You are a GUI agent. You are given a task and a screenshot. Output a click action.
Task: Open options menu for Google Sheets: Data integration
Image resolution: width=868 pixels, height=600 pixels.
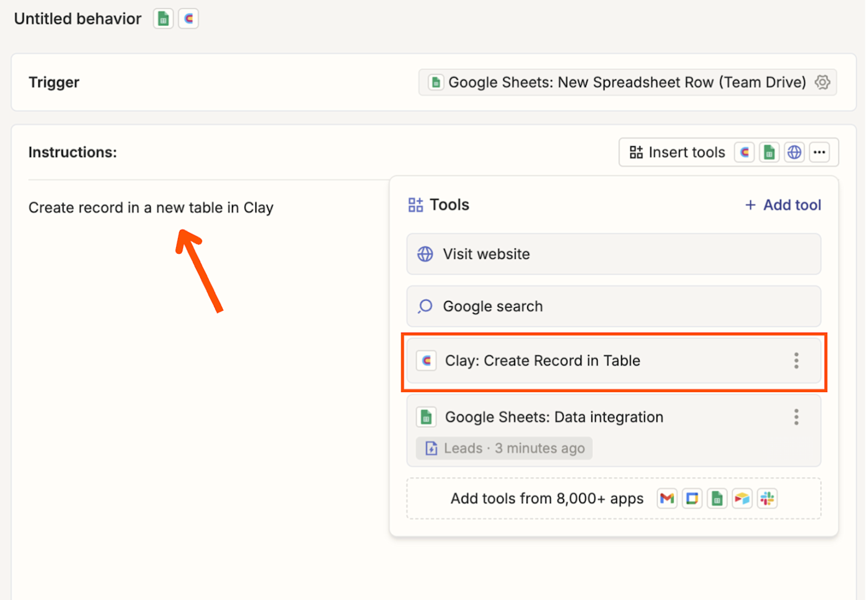(796, 417)
